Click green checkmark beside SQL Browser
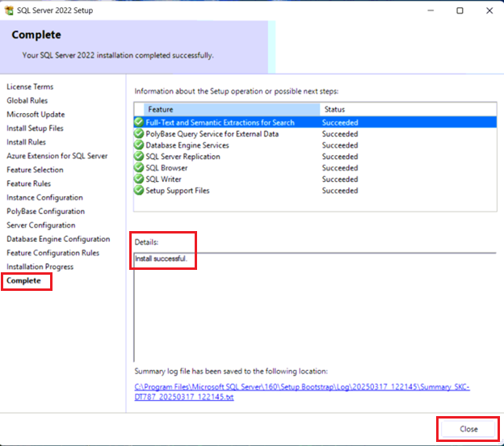 [139, 167]
